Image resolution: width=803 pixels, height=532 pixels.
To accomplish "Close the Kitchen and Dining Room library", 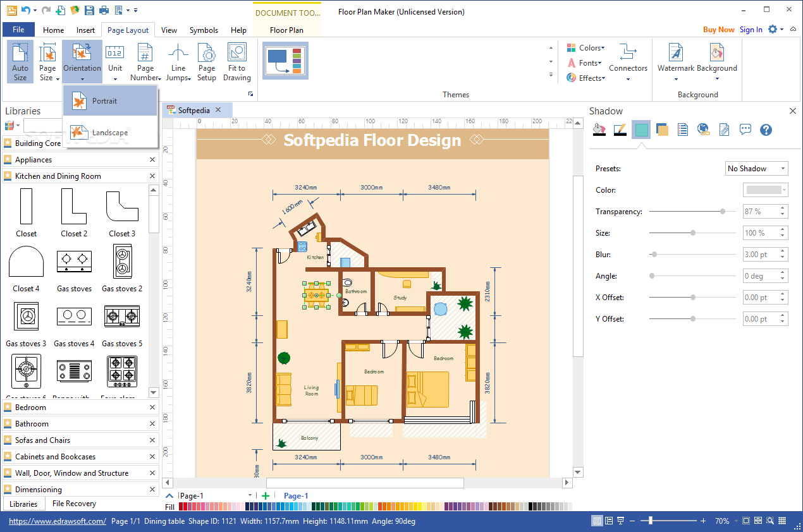I will point(152,176).
